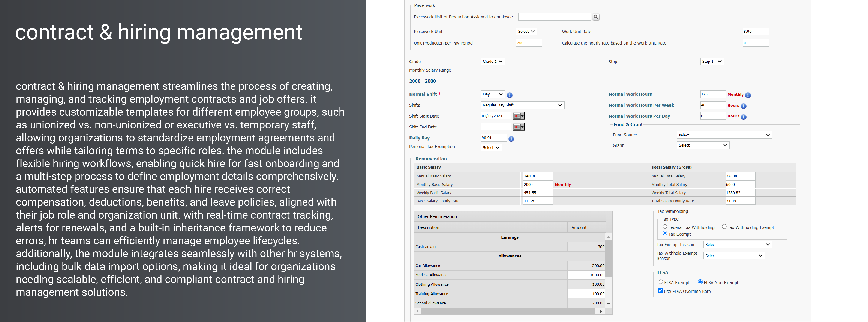This screenshot has height=322, width=868.
Task: Click the Work Unit Rate field showing 8.00
Action: (x=756, y=31)
